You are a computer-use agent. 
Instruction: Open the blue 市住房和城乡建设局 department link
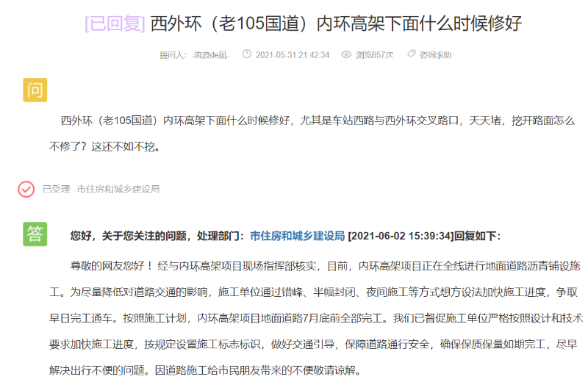coord(298,236)
